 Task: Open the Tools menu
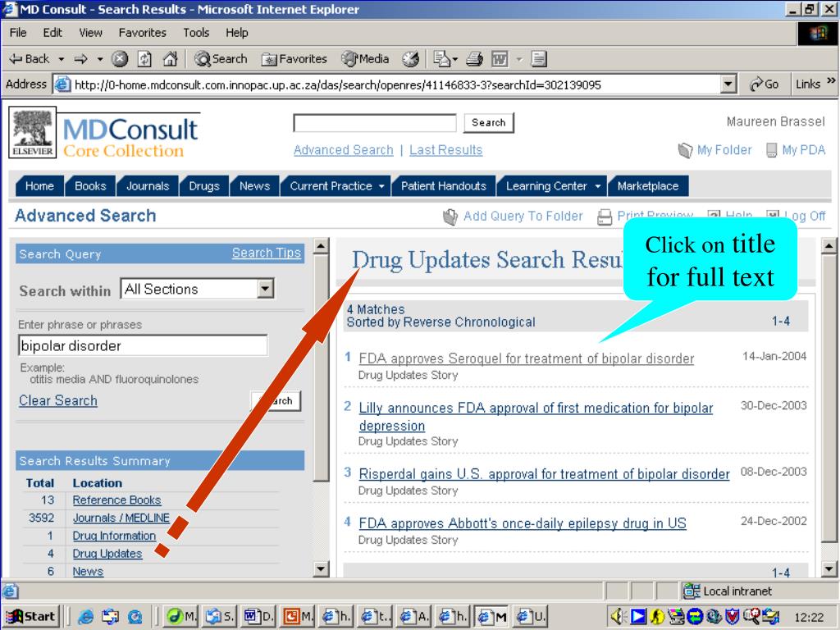[x=196, y=33]
